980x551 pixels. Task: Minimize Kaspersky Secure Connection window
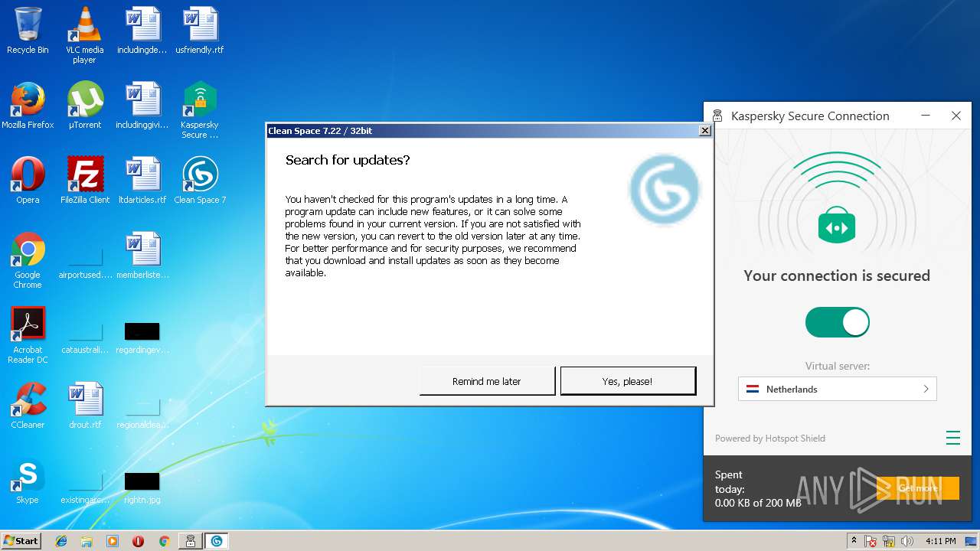pos(926,116)
